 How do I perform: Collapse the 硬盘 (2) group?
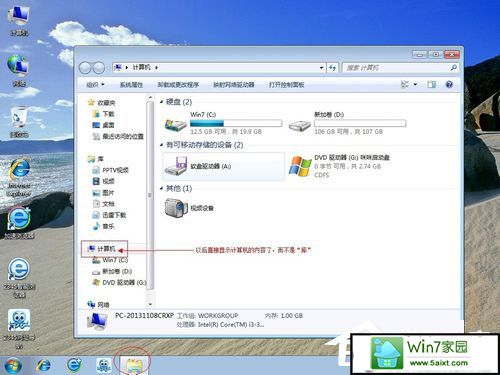click(x=161, y=102)
